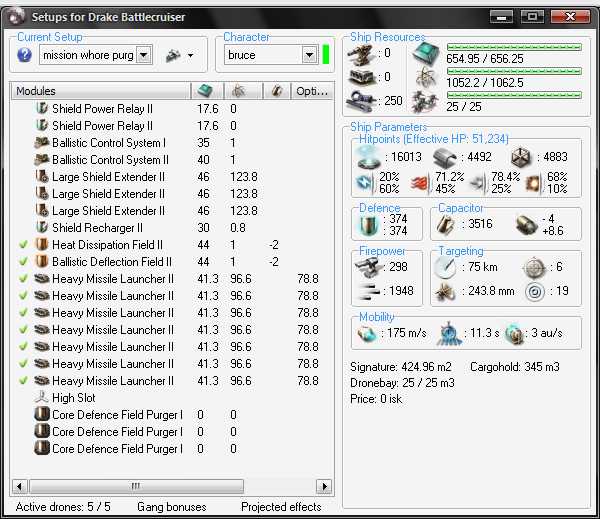Viewport: 600px width, 519px height.
Task: Click the left scroll arrow of module list
Action: (x=20, y=486)
